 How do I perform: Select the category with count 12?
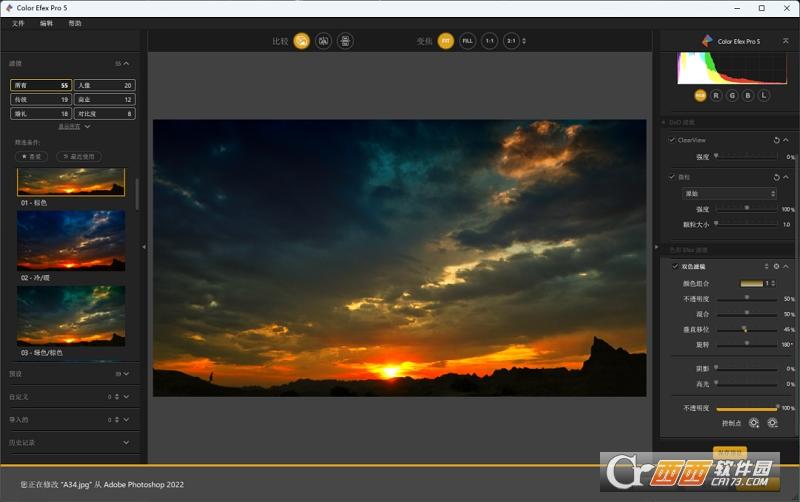[x=105, y=99]
